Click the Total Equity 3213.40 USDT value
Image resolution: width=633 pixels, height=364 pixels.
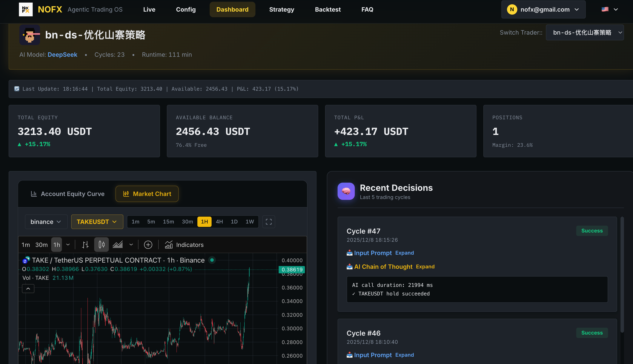point(55,132)
